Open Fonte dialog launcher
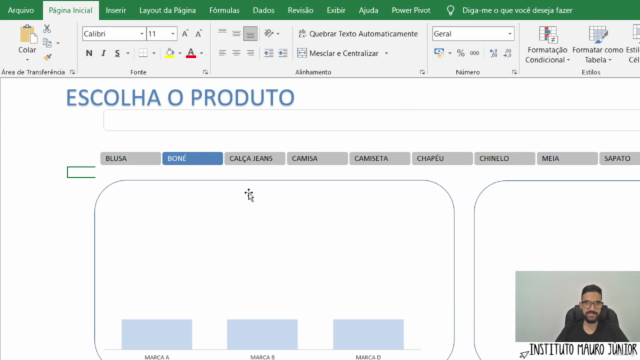The width and height of the screenshot is (640, 360). [205, 72]
